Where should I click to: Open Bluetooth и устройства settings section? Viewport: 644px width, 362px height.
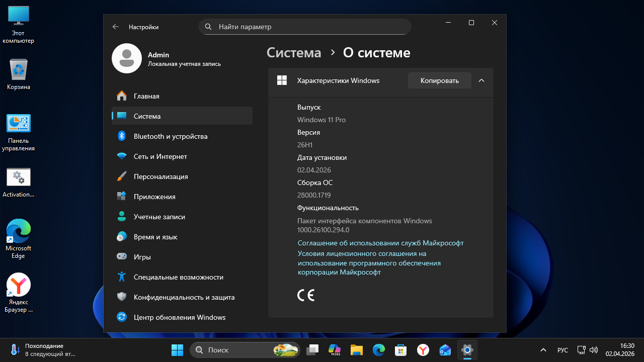click(170, 136)
